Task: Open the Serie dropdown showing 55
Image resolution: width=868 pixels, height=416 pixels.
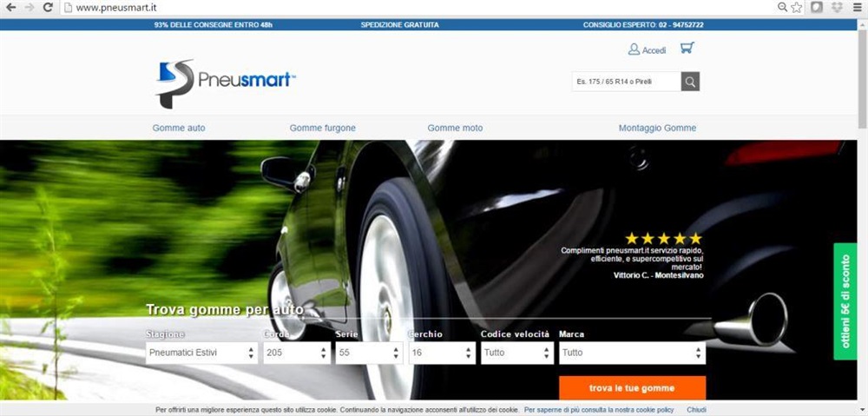Action: coord(369,353)
